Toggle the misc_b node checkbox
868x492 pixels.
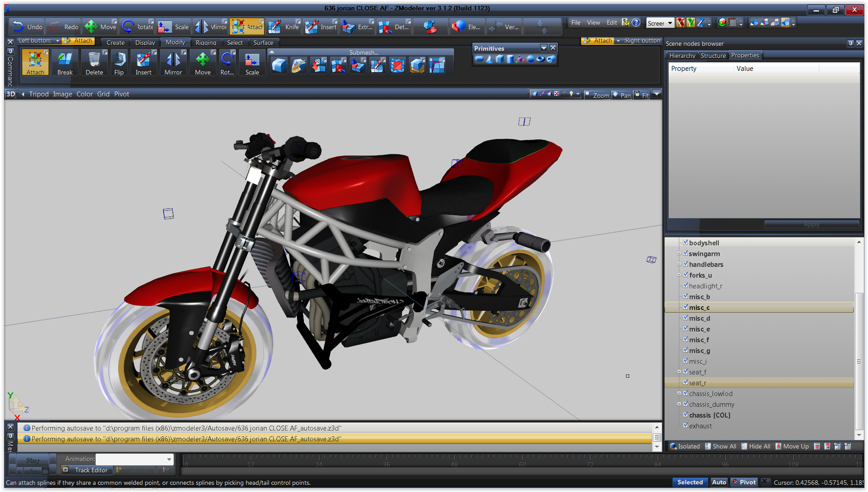point(685,296)
